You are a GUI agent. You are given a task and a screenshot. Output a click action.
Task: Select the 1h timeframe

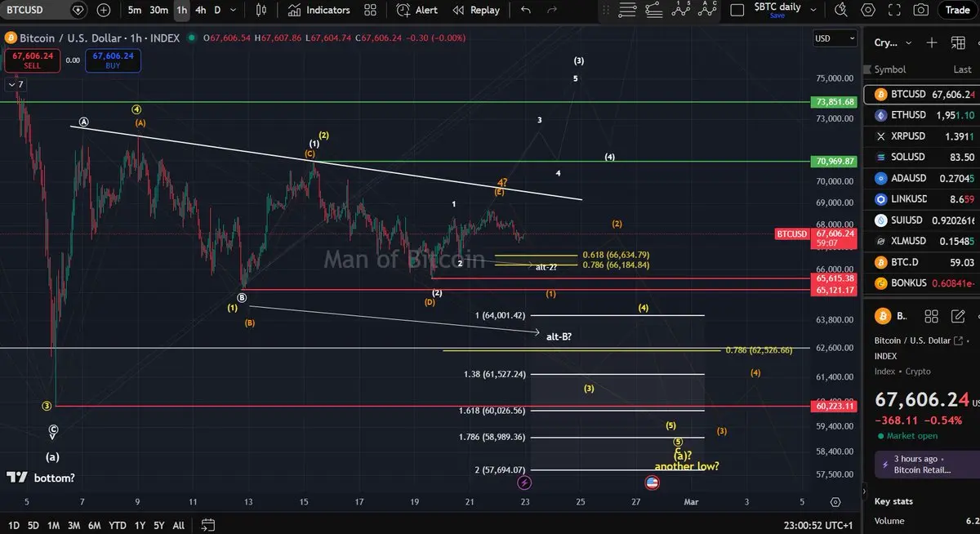(181, 10)
